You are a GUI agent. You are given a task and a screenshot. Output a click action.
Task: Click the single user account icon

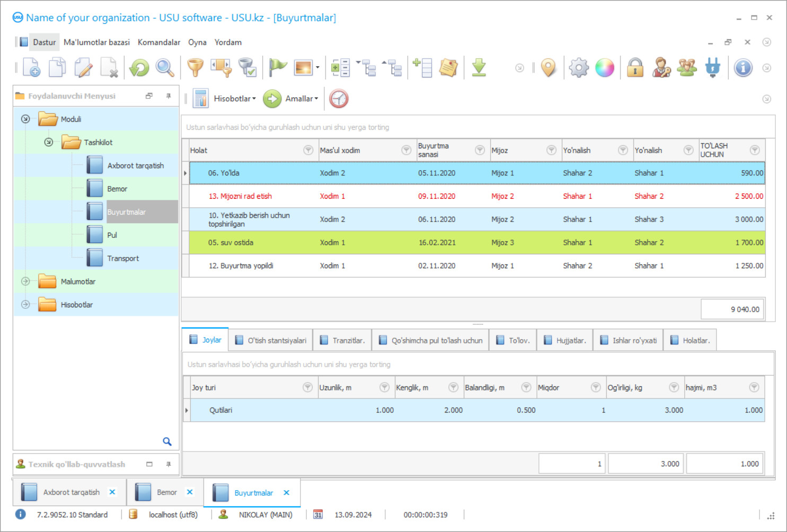[x=661, y=68]
